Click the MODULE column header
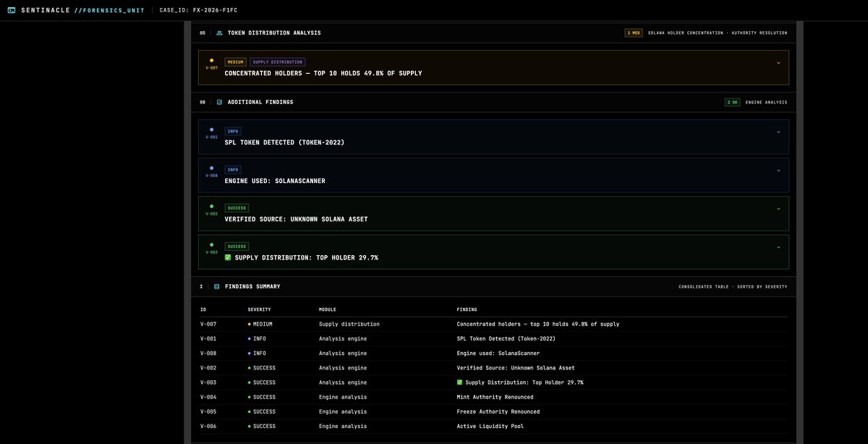This screenshot has height=444, width=868. coord(328,309)
